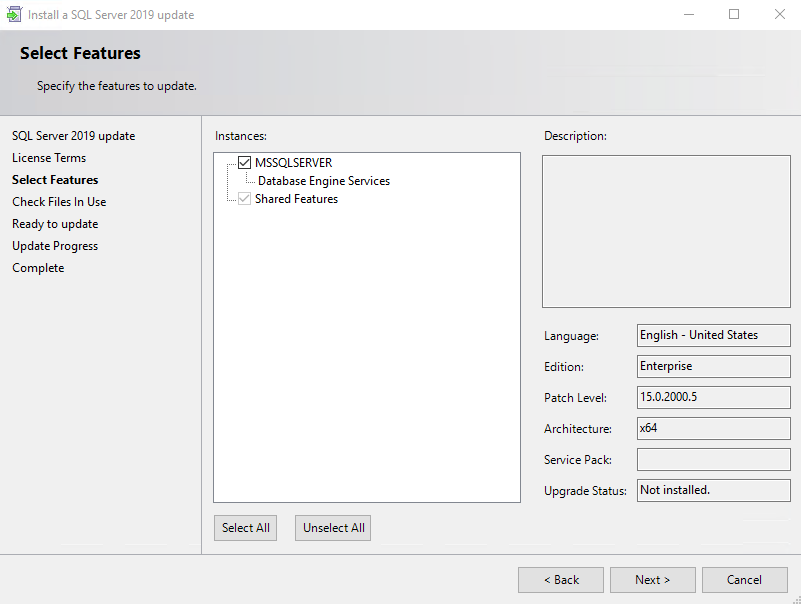
Task: Maximize the installer window
Action: click(734, 15)
